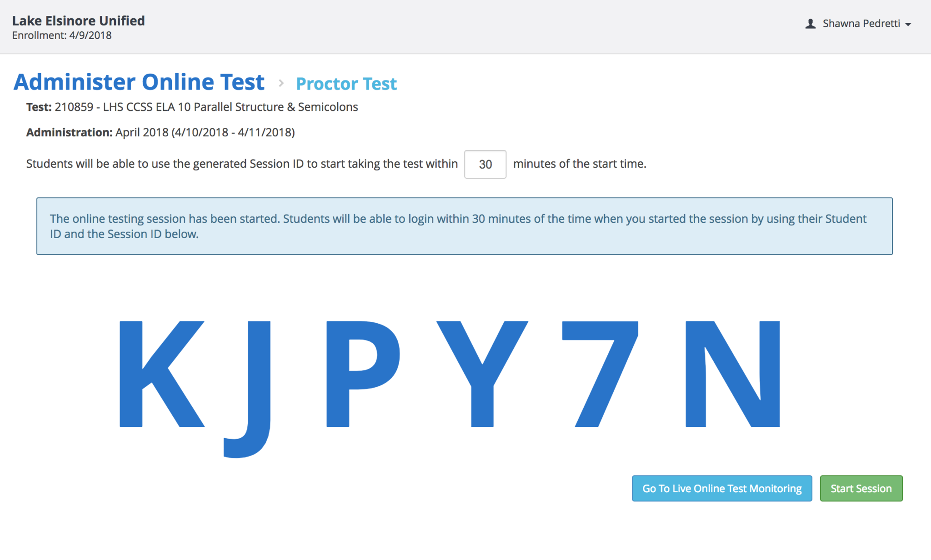Expand the caret next to Shawna Pedretti
The width and height of the screenshot is (931, 560).
point(908,25)
